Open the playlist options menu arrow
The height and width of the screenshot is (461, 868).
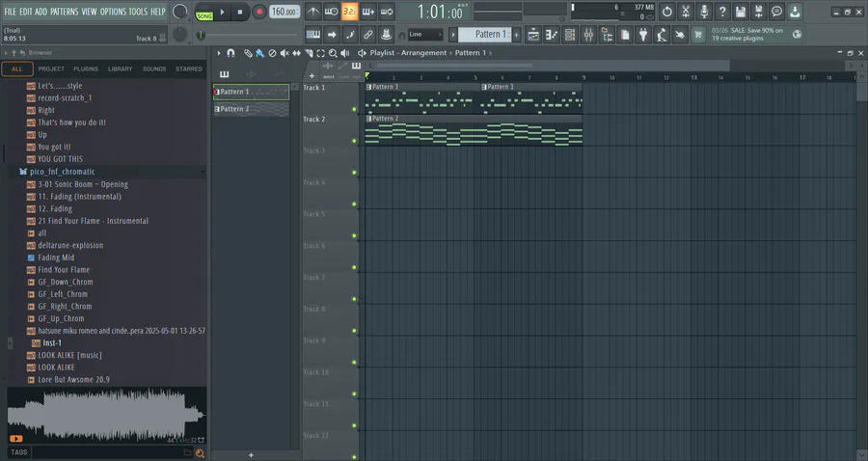[x=219, y=53]
